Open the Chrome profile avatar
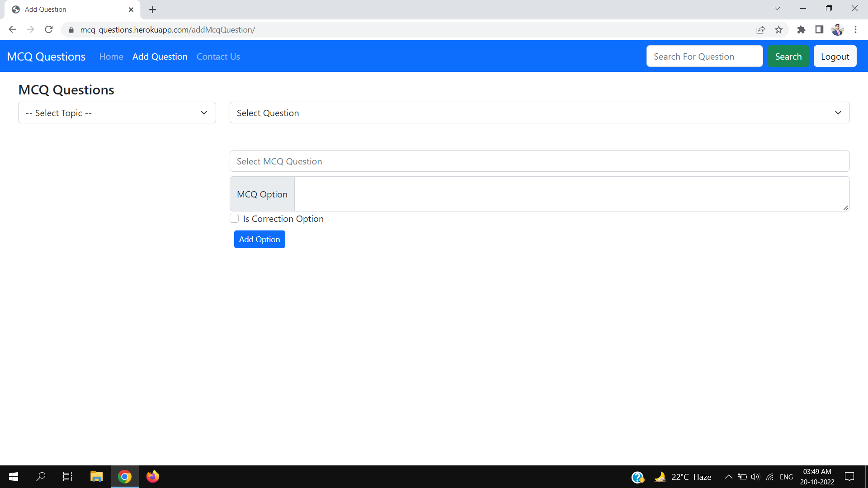This screenshot has width=868, height=488. pos(838,29)
